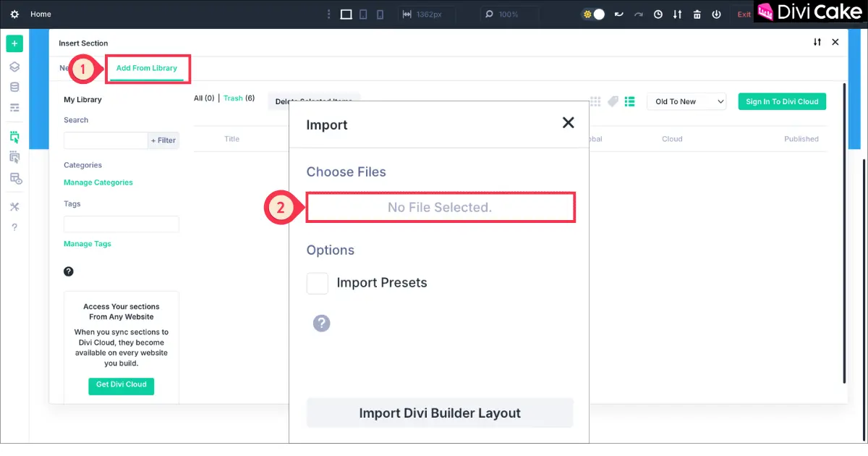Click the library Search input field
868x456 pixels.
tap(106, 140)
